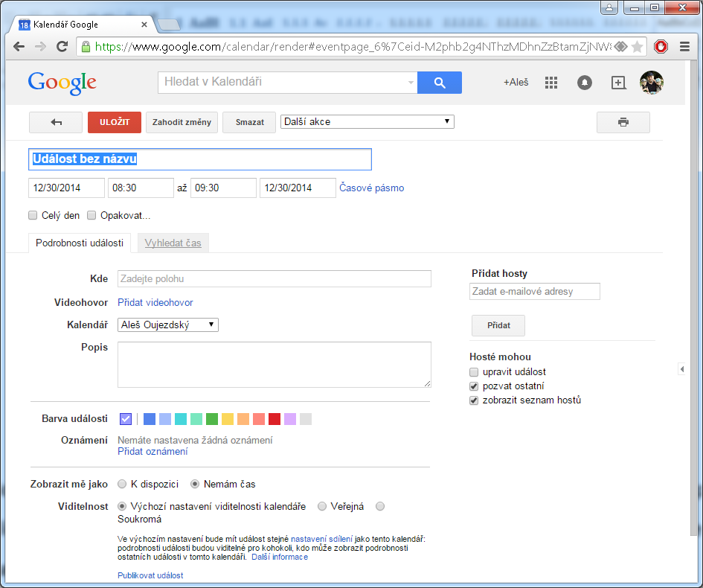
Task: Close the Kalendář Google tab
Action: click(x=144, y=25)
